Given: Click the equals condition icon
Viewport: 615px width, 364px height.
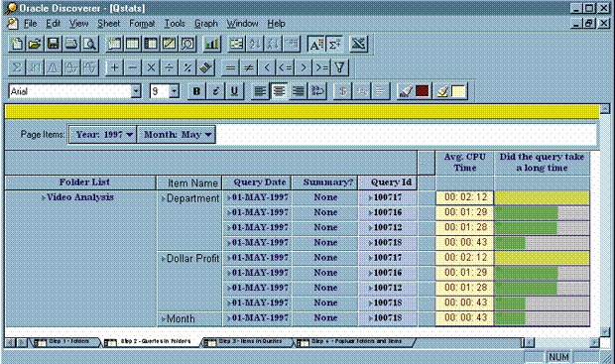Looking at the screenshot, I should [x=230, y=67].
